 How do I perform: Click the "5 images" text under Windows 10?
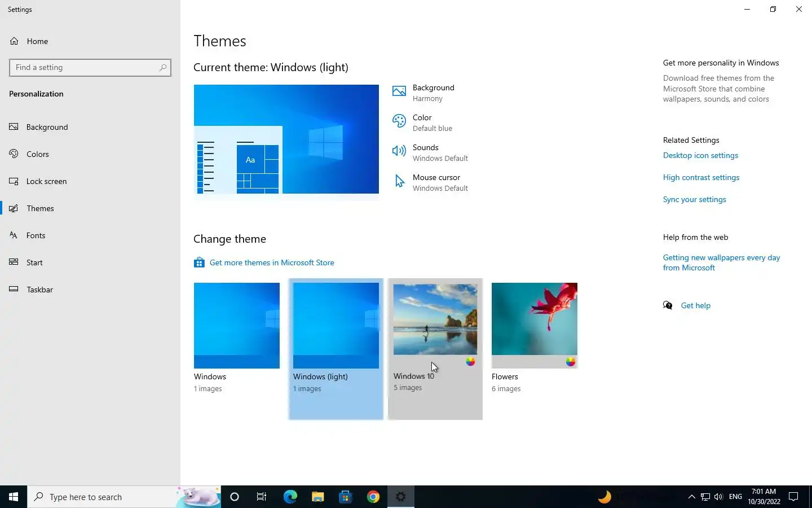tap(408, 388)
